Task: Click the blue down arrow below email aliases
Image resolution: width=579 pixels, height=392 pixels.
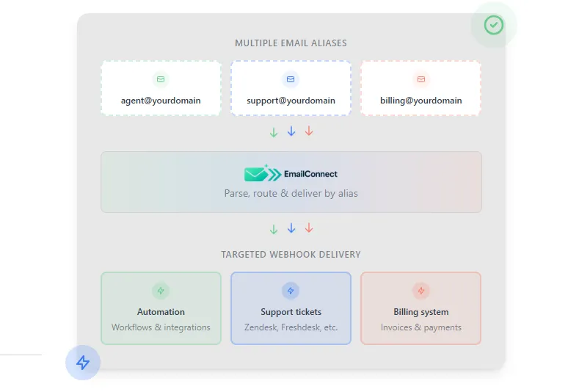Action: [291, 131]
